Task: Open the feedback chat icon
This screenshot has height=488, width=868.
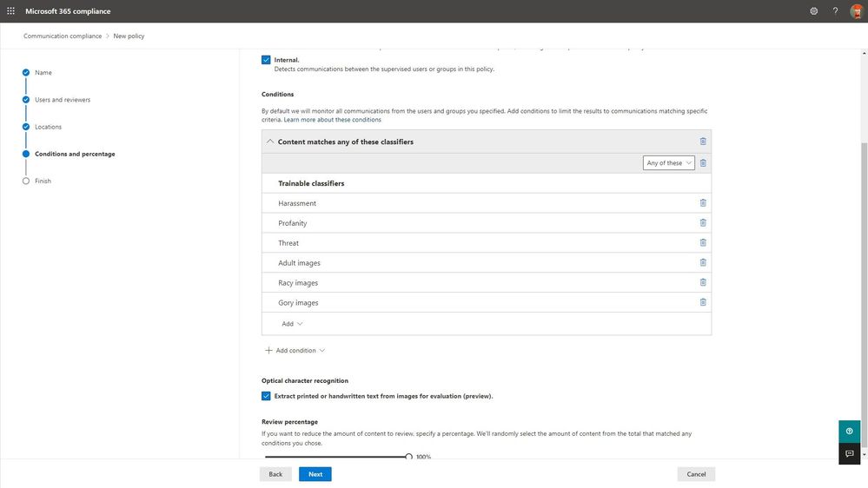Action: pos(849,453)
